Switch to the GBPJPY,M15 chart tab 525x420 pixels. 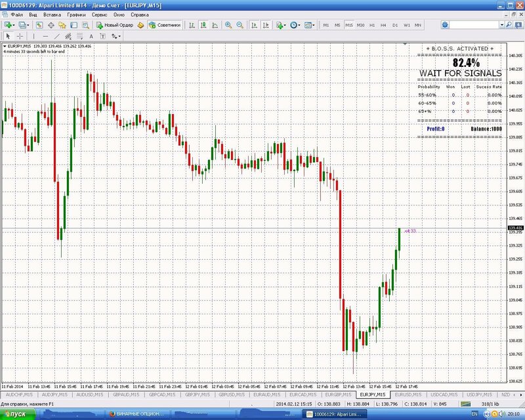click(197, 394)
